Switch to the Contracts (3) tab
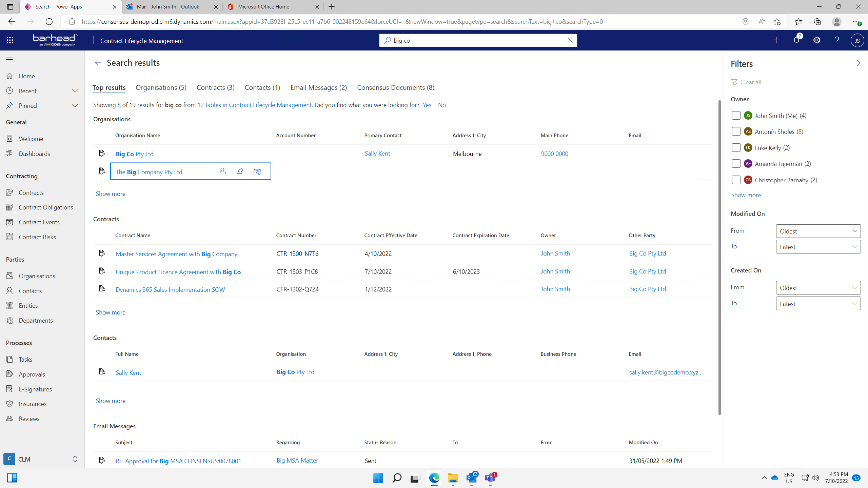868x488 pixels. [215, 87]
